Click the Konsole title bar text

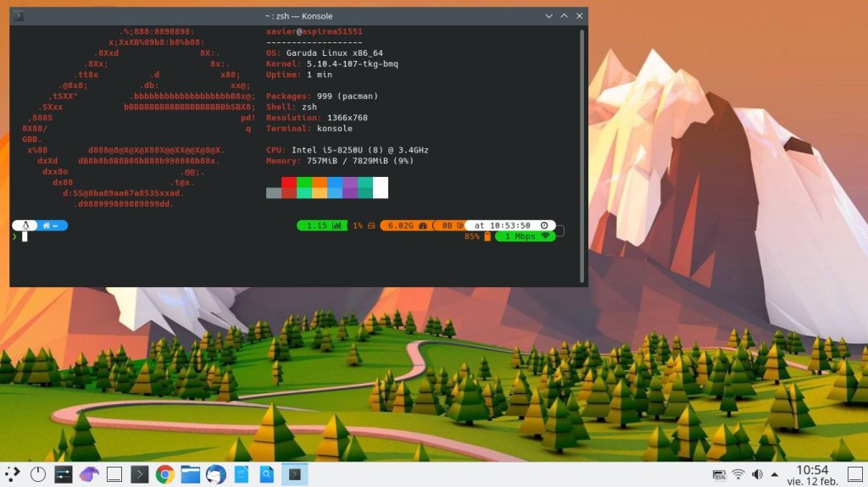[298, 16]
